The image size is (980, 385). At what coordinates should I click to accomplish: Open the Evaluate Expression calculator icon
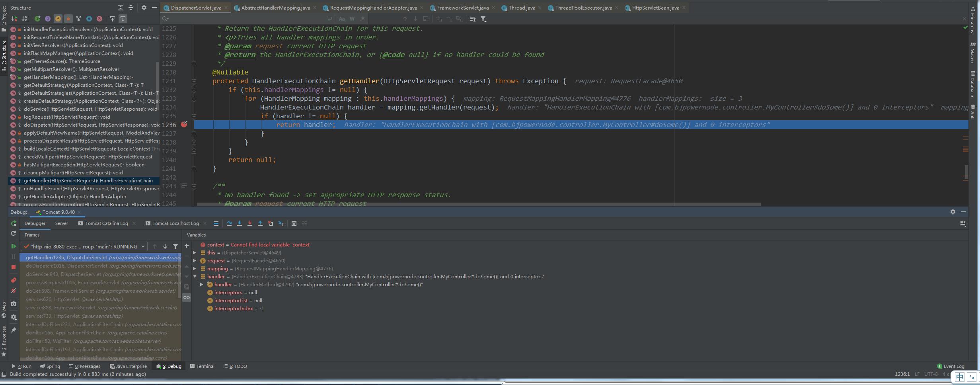294,223
